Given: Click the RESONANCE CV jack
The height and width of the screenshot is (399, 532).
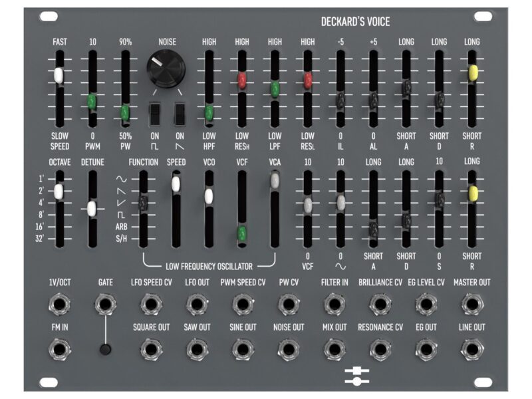Looking at the screenshot, I should tap(380, 349).
